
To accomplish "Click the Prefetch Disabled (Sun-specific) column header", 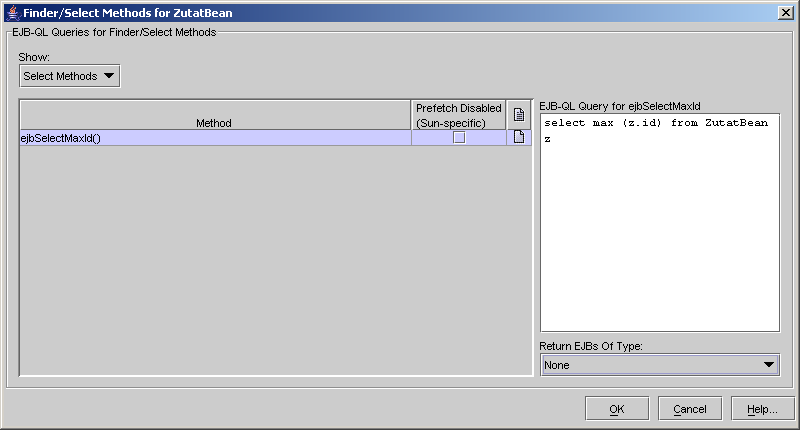I will click(x=459, y=115).
